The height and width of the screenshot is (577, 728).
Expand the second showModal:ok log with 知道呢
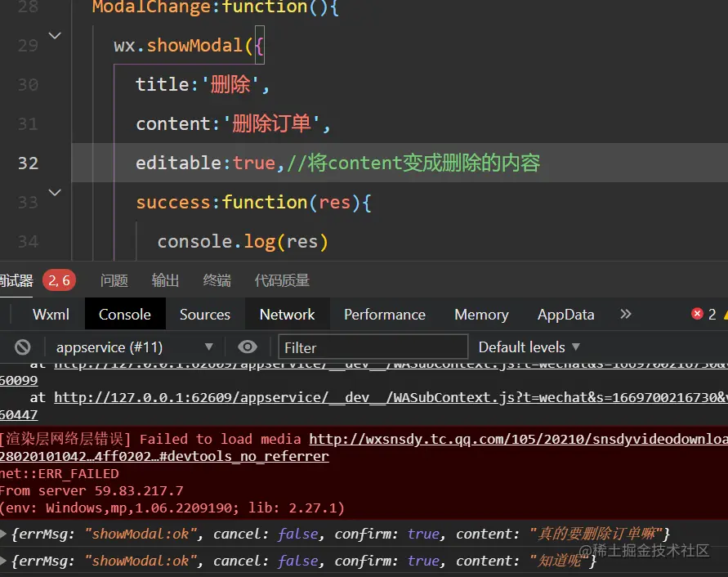coord(3,561)
